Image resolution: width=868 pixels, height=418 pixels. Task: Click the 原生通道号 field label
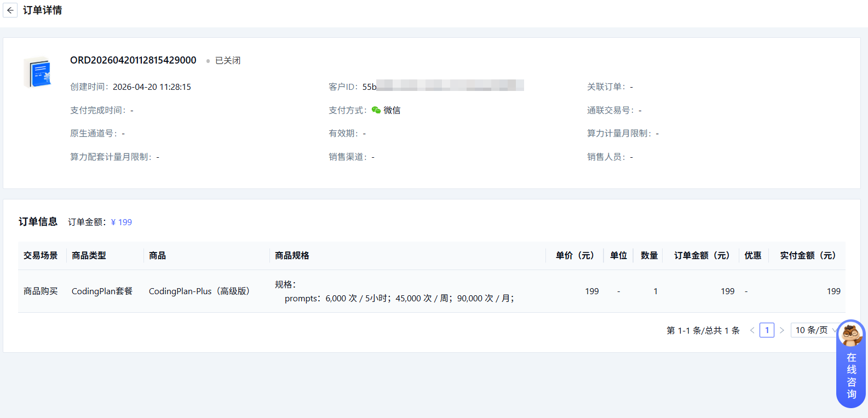pos(94,133)
